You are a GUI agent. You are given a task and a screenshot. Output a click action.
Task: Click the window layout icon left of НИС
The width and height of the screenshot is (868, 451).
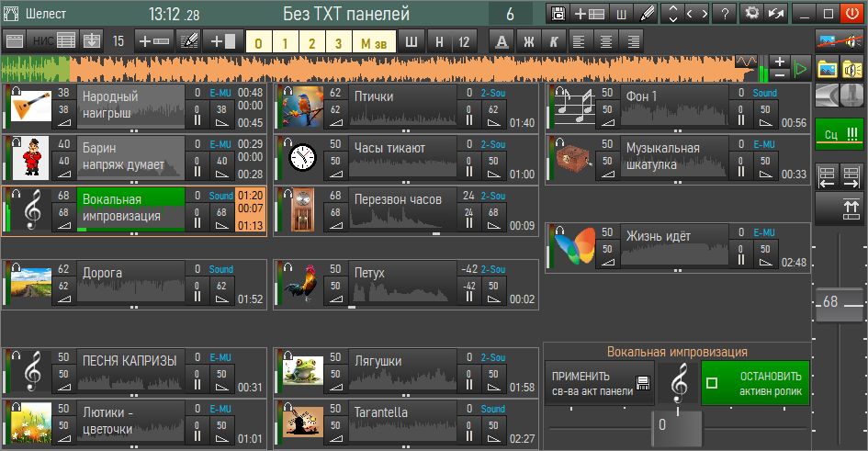tap(15, 41)
